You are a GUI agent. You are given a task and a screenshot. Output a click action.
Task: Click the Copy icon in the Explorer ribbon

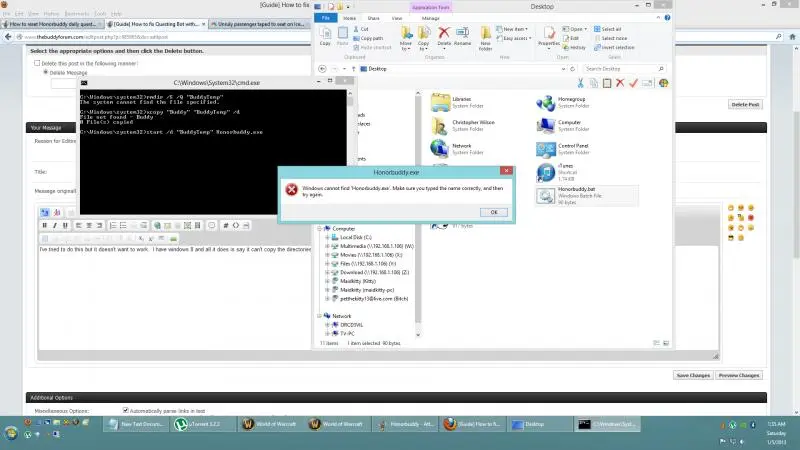325,36
